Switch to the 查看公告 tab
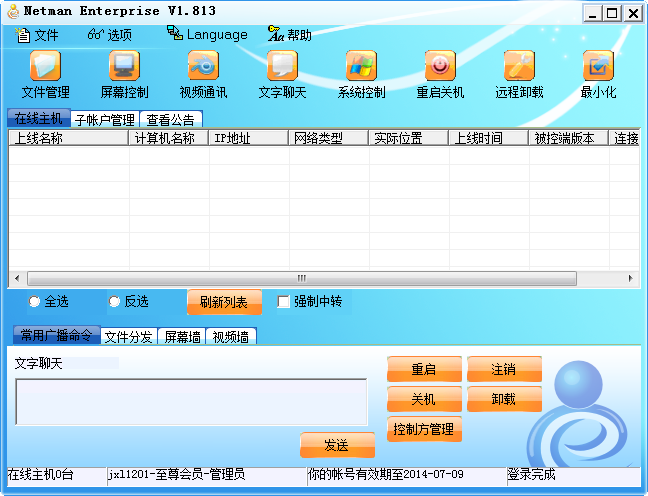648x496 pixels. (171, 119)
